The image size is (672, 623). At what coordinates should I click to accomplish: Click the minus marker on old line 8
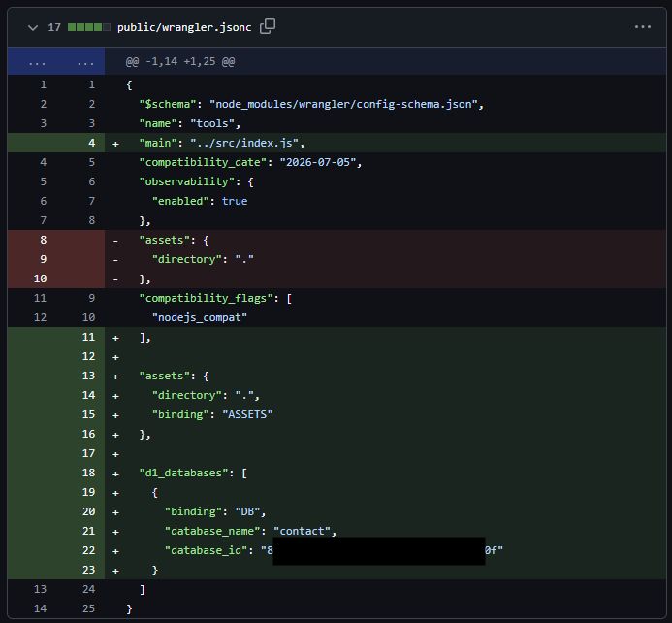point(115,241)
